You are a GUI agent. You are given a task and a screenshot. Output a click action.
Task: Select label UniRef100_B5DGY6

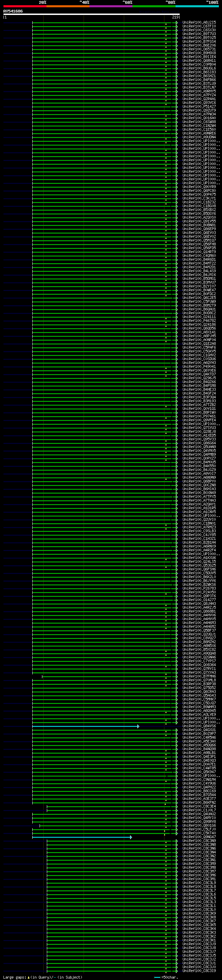point(199,213)
